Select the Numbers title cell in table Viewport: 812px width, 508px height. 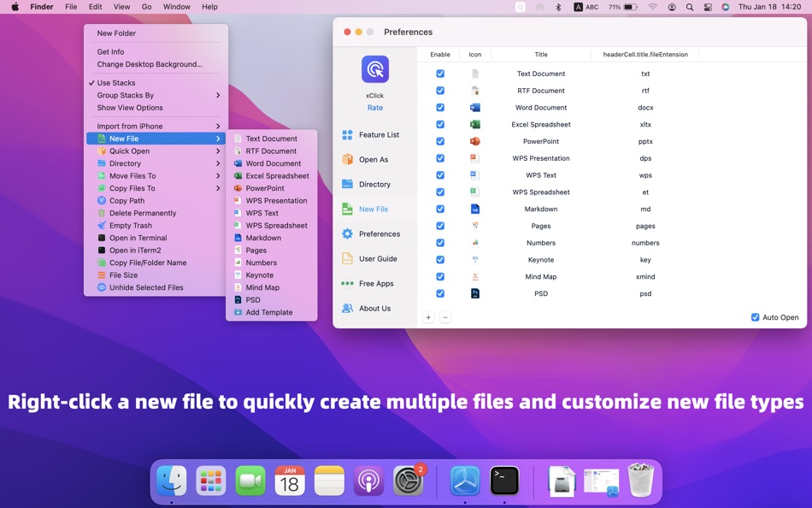[x=541, y=243]
